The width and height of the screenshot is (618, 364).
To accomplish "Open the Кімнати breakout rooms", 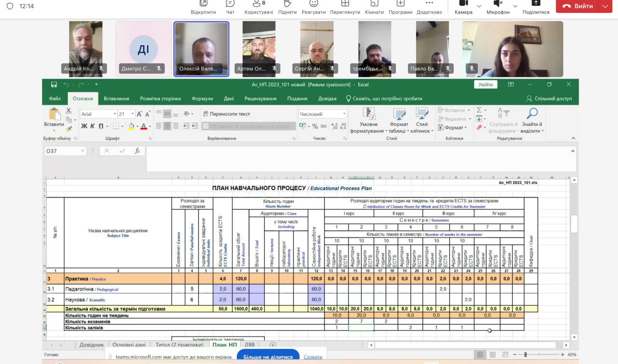I will [374, 4].
